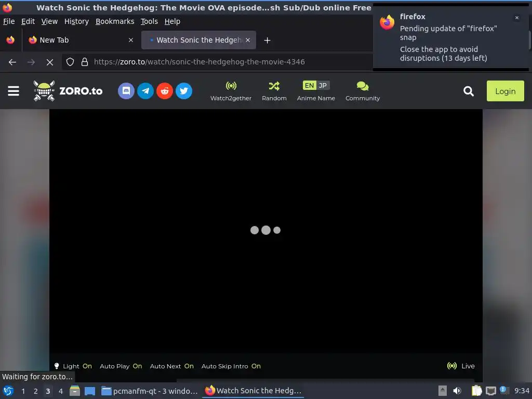The height and width of the screenshot is (399, 532).
Task: Dismiss the firefox snap update notification
Action: point(517,18)
